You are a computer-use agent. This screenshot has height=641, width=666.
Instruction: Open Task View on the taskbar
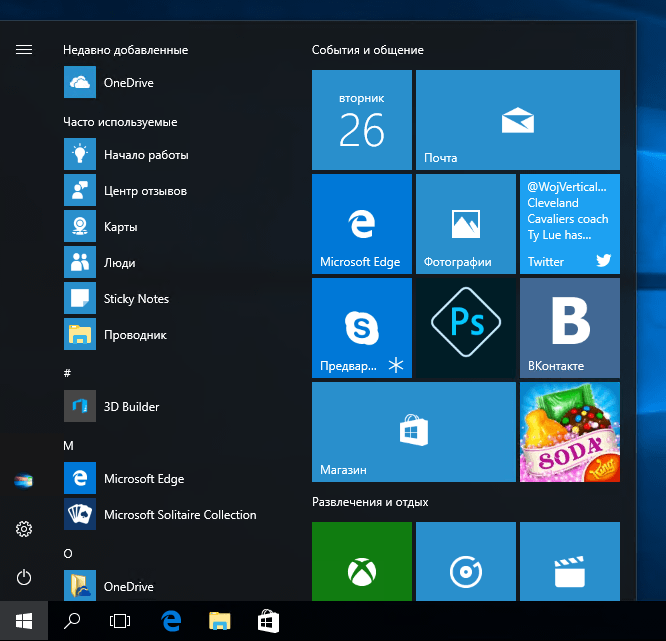click(x=120, y=621)
